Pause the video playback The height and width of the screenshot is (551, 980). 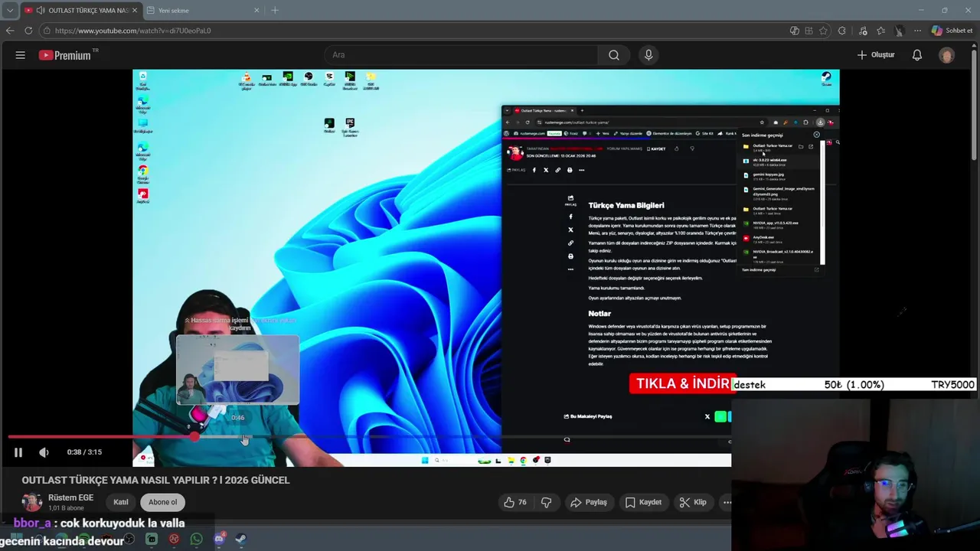[18, 452]
